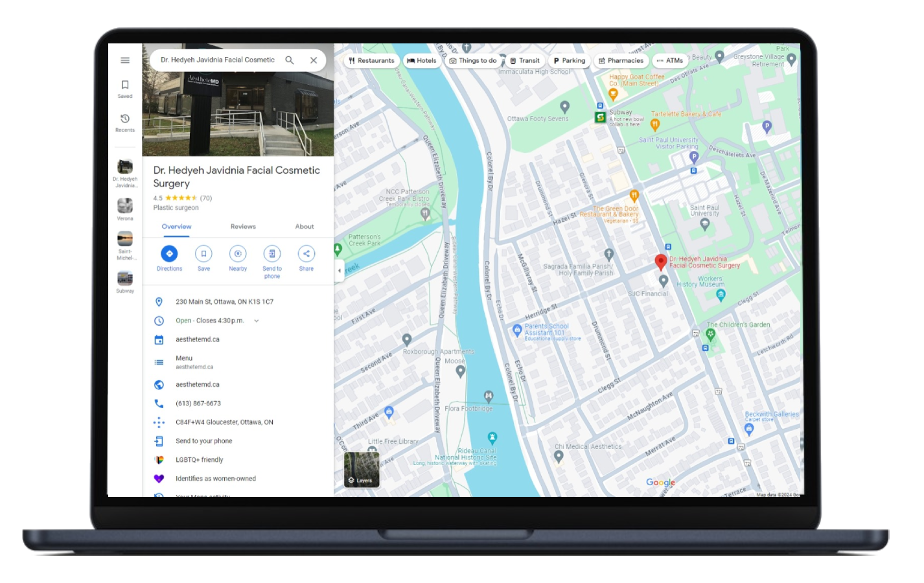Open the aesthetemd.ca appointment link
This screenshot has width=924, height=583.
(198, 339)
